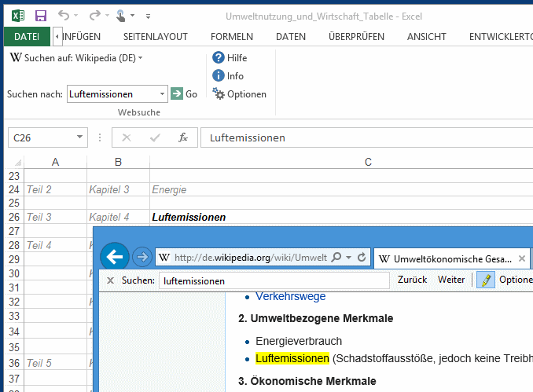Click the 'Suchen nach' search field
Screen dimensions: 533x392
coord(112,94)
